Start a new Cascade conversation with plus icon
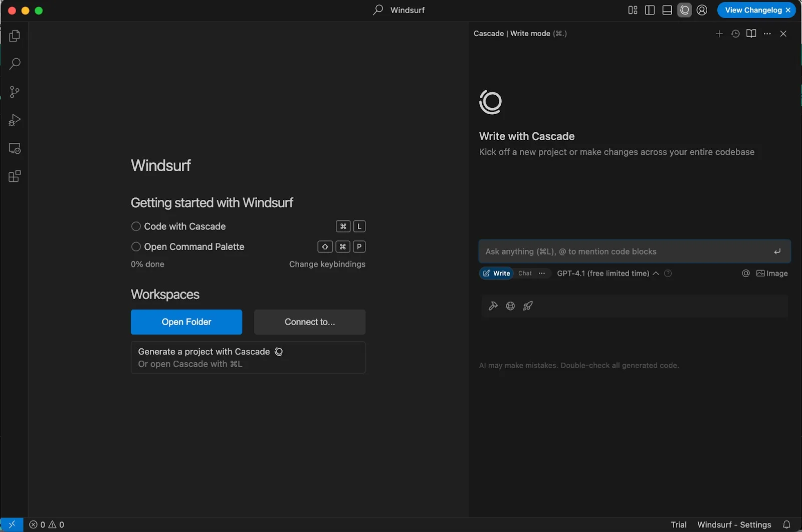This screenshot has height=532, width=802. pos(719,34)
